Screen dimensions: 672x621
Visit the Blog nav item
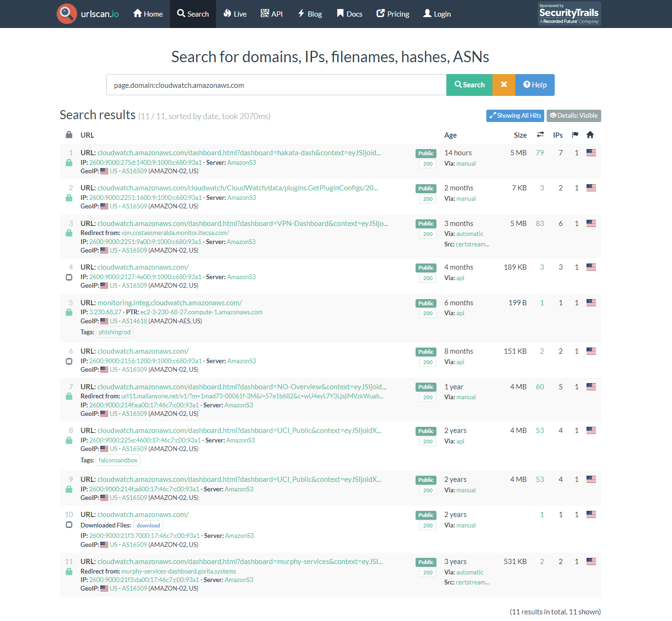coord(310,14)
